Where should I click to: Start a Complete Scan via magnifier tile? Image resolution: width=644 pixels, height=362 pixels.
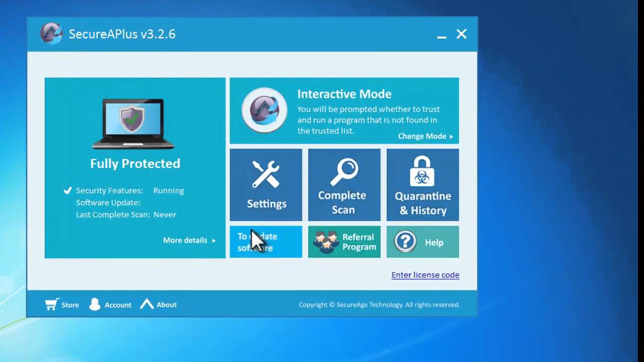click(x=344, y=185)
